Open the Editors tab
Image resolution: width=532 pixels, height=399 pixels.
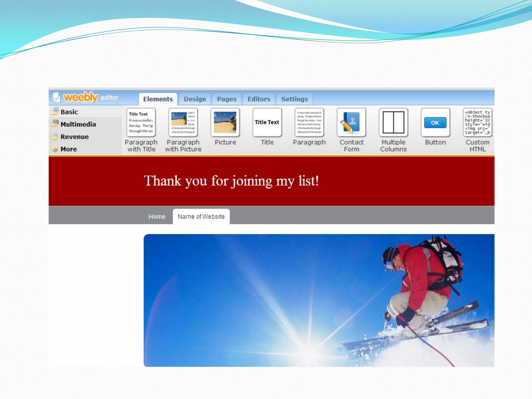click(x=259, y=99)
